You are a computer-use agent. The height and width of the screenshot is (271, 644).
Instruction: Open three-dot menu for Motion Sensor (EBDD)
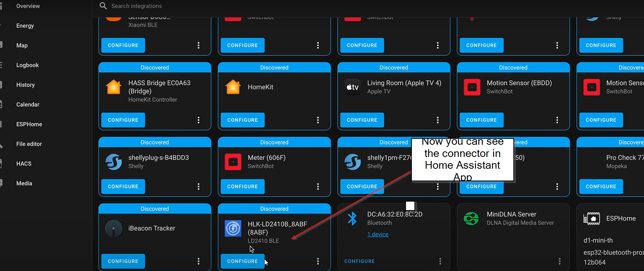pos(557,120)
